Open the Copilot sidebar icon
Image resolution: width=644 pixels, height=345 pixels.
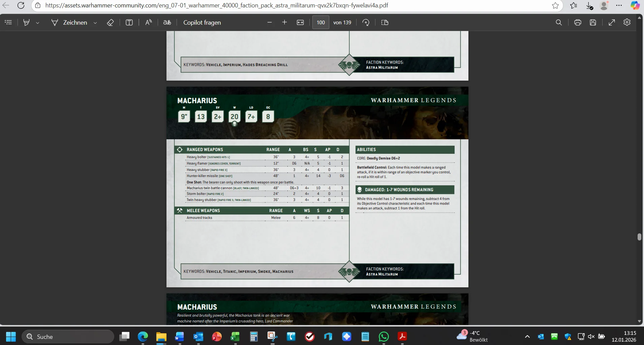coord(635,5)
